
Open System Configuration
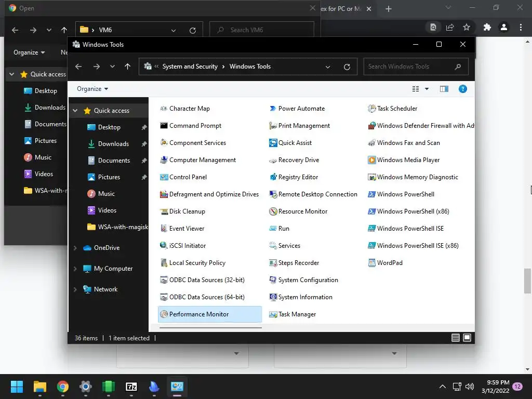(303, 280)
